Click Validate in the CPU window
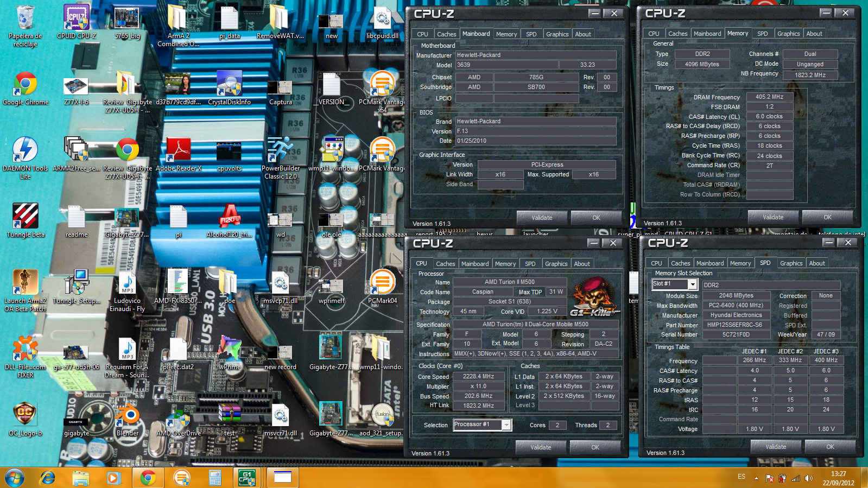Screen dimensions: 868x488 pos(541,447)
